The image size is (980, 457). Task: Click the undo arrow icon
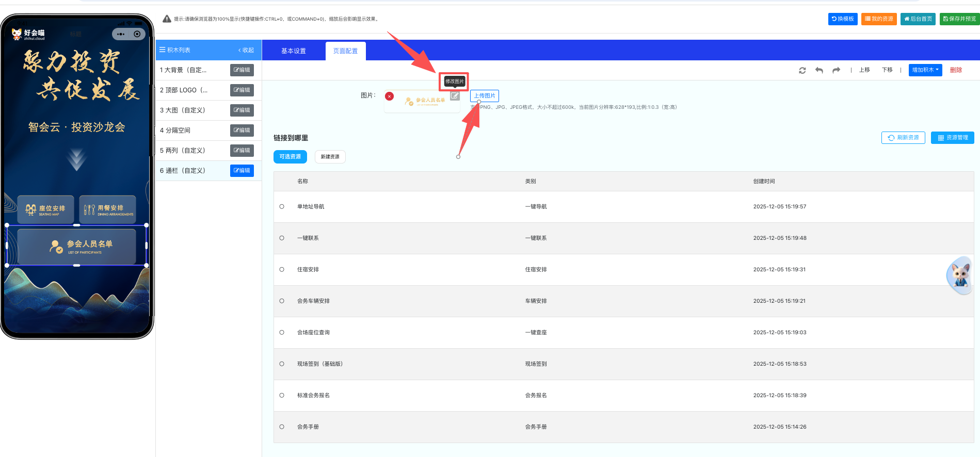click(x=819, y=70)
